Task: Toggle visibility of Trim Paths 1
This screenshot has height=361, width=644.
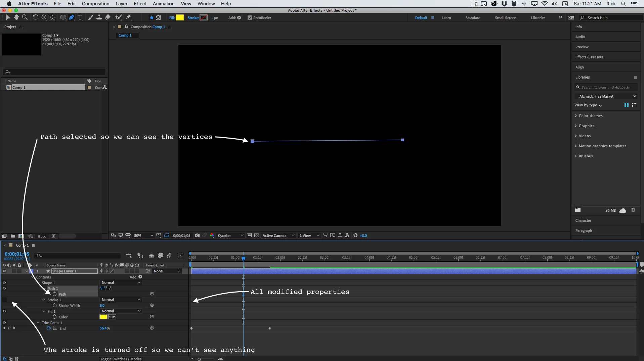Action: coord(4,323)
